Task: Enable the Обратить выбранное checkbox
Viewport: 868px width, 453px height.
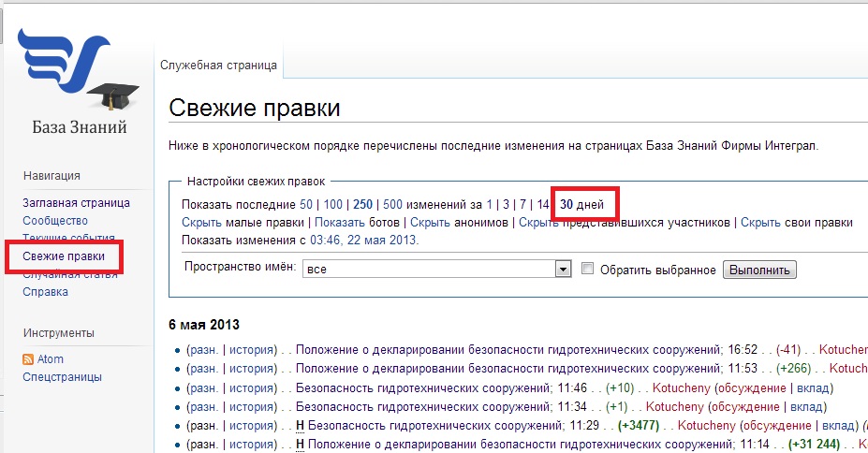Action: (x=588, y=269)
